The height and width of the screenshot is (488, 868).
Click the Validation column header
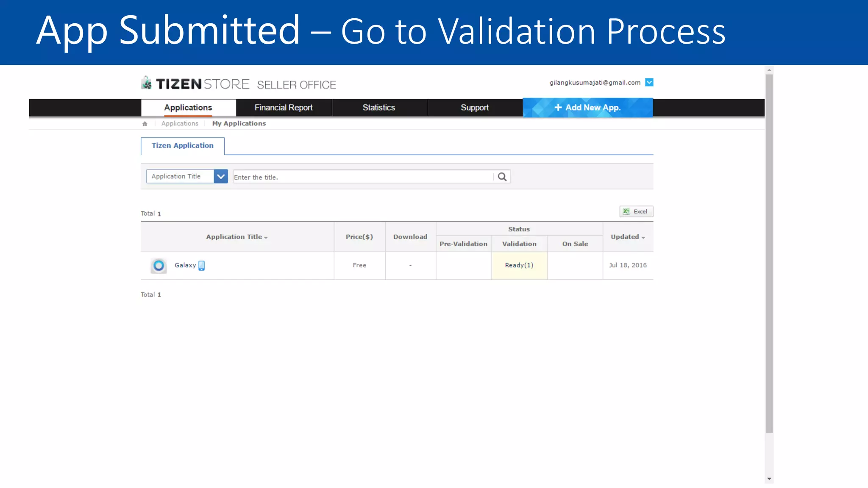pos(519,244)
